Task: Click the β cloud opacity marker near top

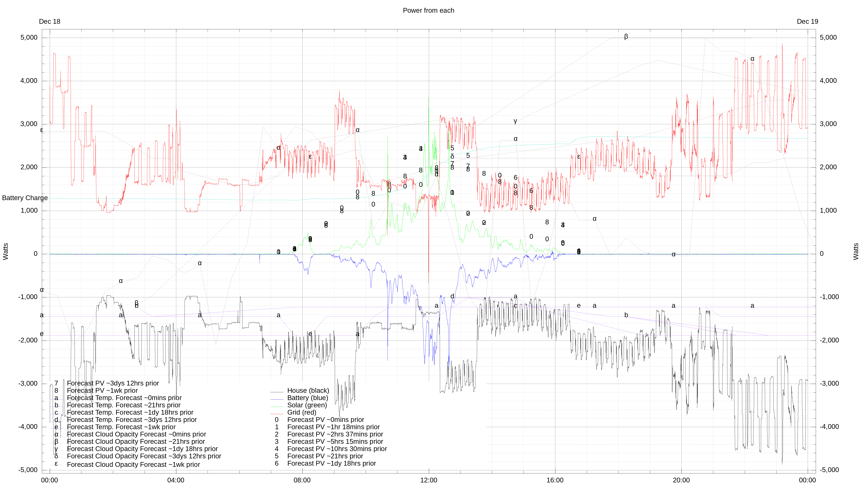Action: point(626,36)
